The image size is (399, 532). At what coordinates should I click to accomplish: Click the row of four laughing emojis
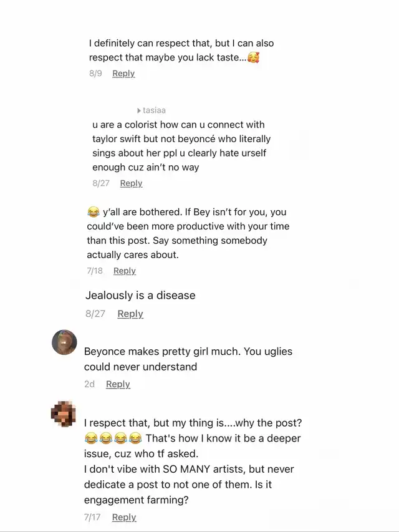click(x=113, y=438)
